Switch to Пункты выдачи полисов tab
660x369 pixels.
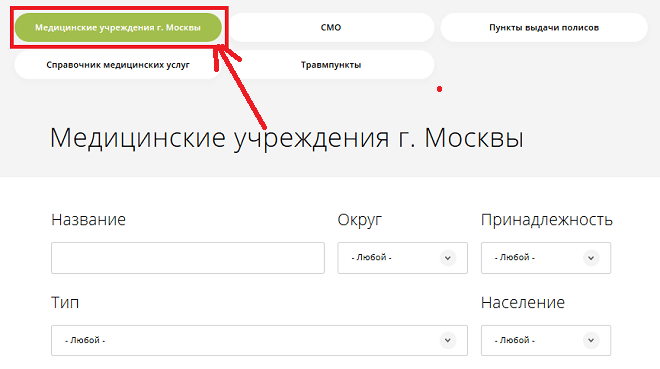coord(544,27)
